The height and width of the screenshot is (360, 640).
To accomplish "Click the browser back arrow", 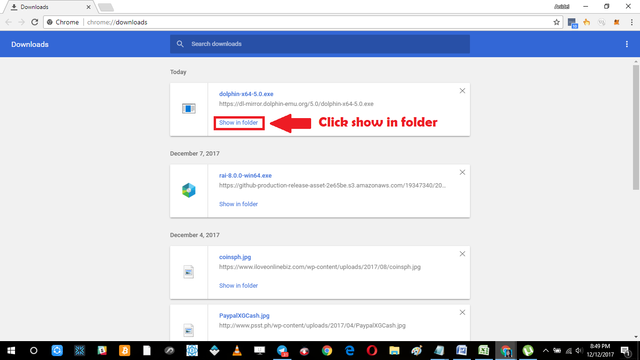I will (9, 22).
